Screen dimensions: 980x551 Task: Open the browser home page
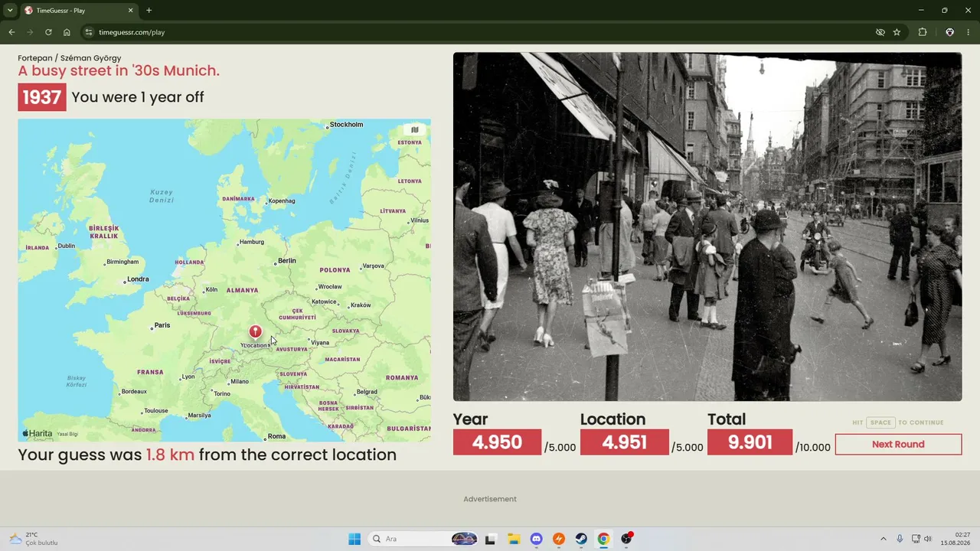67,32
